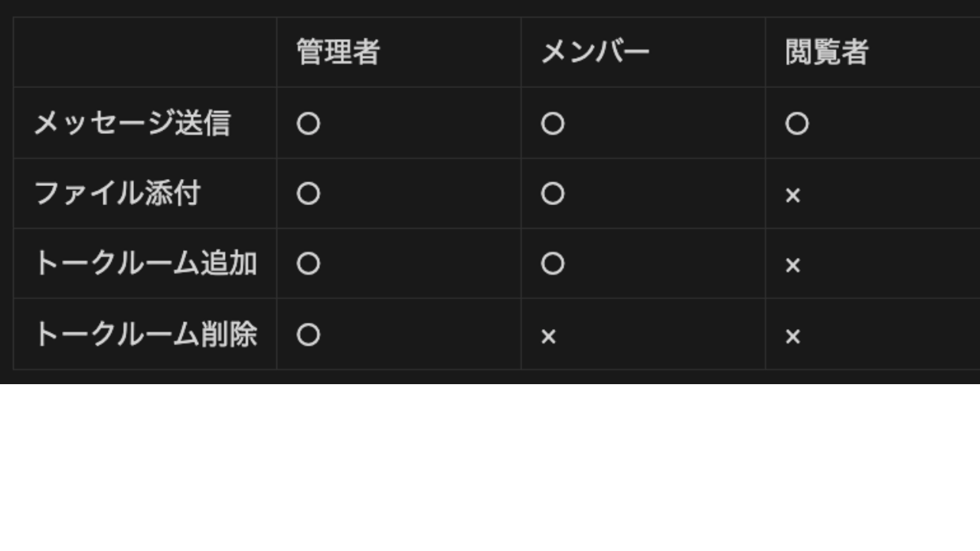Click the circle for メンバー ファイル添付
980x551 pixels.
(x=552, y=194)
